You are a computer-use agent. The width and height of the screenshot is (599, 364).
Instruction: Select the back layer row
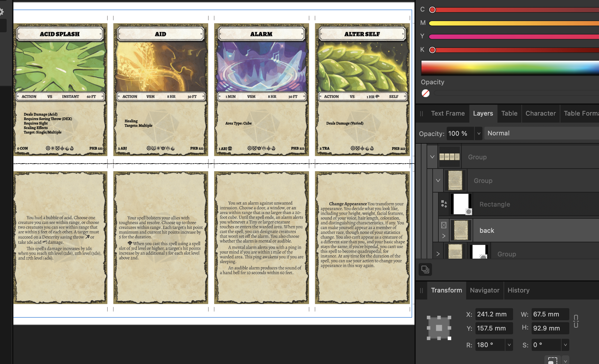519,230
